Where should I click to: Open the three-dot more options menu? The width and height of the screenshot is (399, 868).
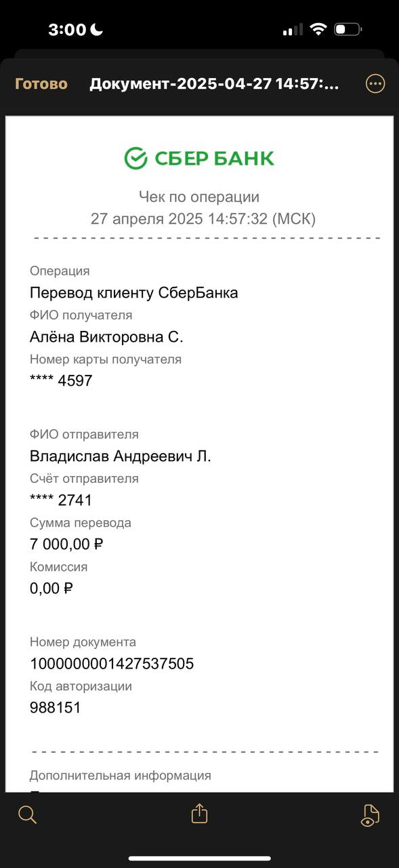coord(375,83)
